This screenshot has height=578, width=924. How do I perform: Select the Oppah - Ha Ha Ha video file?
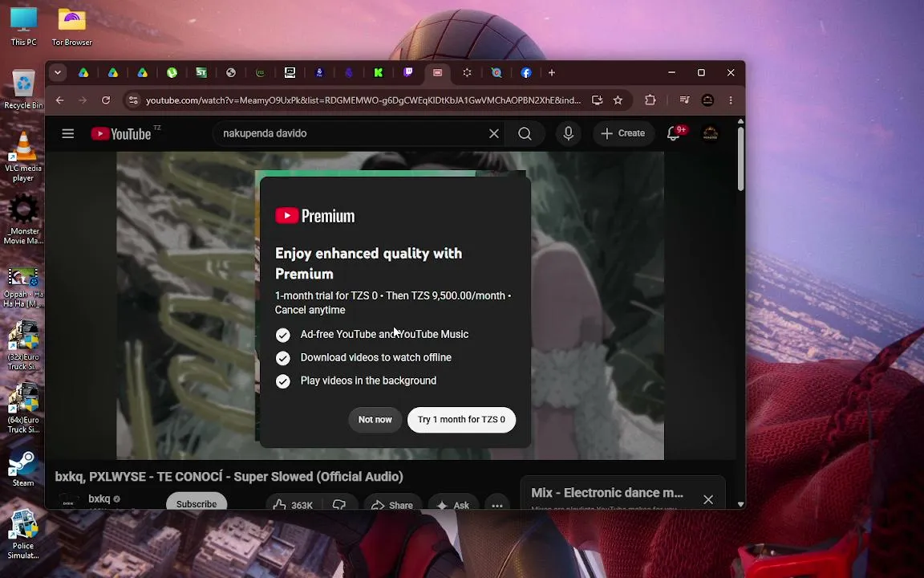click(23, 288)
